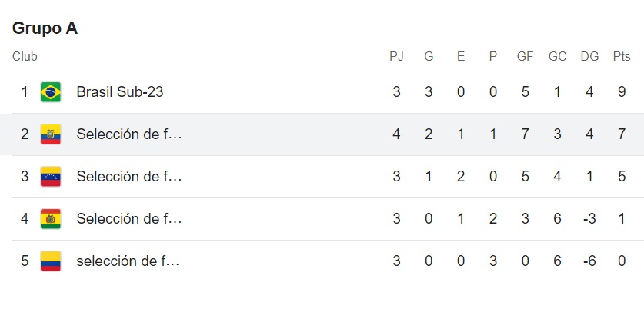Click the Venezuela flag icon

pos(51,177)
